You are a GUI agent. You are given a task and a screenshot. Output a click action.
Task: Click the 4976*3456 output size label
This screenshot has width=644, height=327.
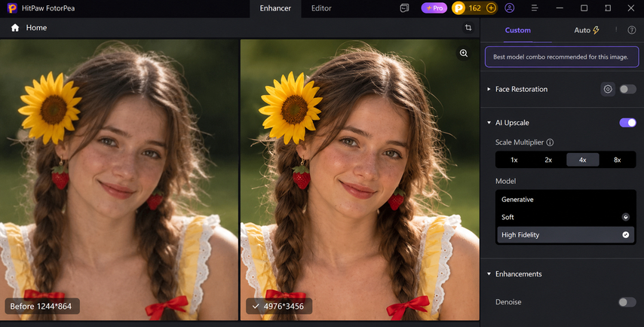pyautogui.click(x=279, y=306)
